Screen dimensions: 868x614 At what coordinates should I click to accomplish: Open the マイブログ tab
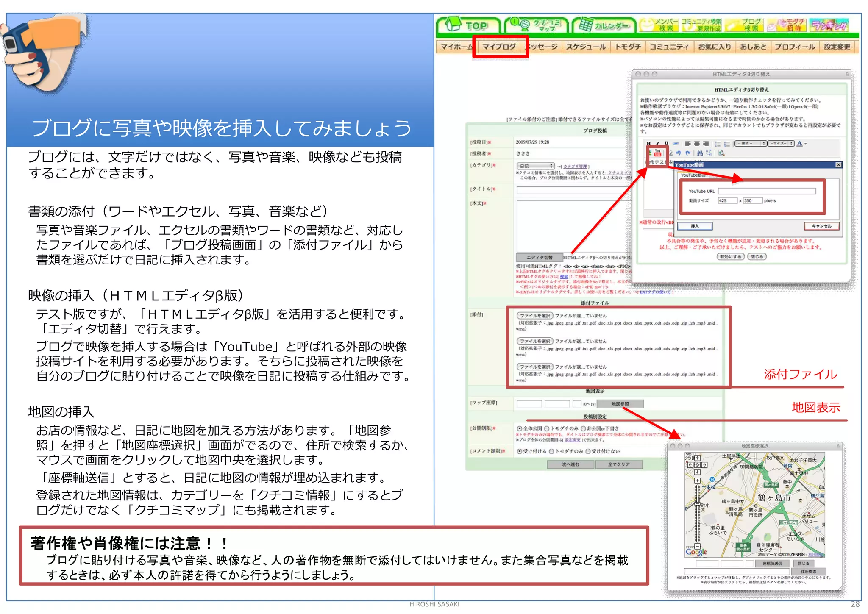point(499,47)
